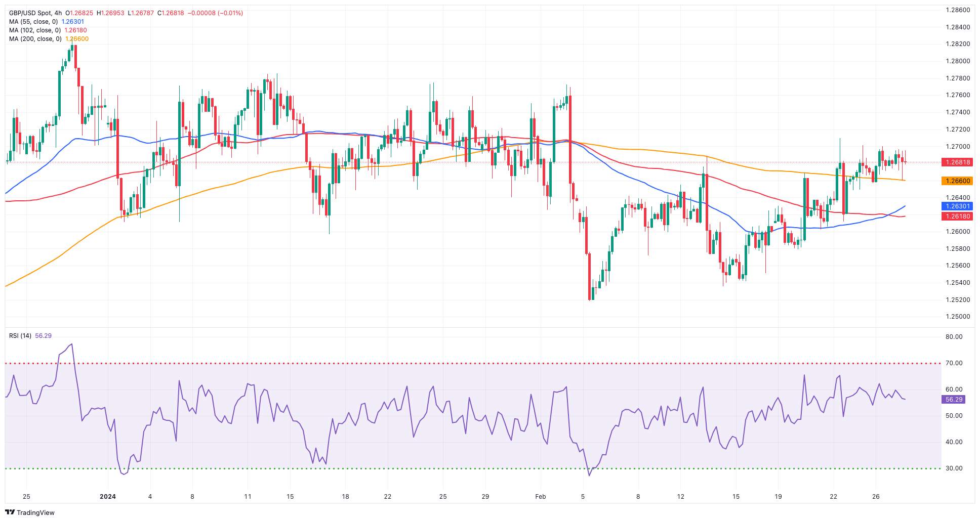Image resolution: width=980 pixels, height=521 pixels.
Task: Click the red 1.26818 current price tag
Action: tap(957, 162)
